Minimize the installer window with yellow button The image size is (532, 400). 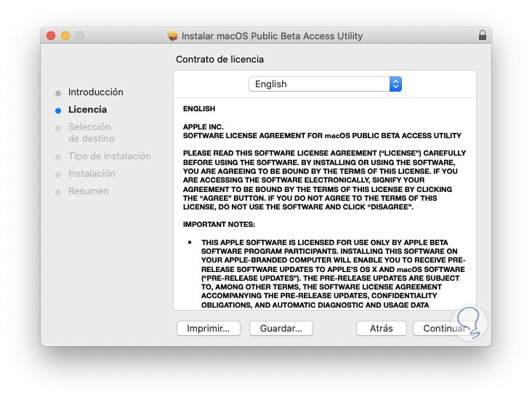click(x=65, y=36)
